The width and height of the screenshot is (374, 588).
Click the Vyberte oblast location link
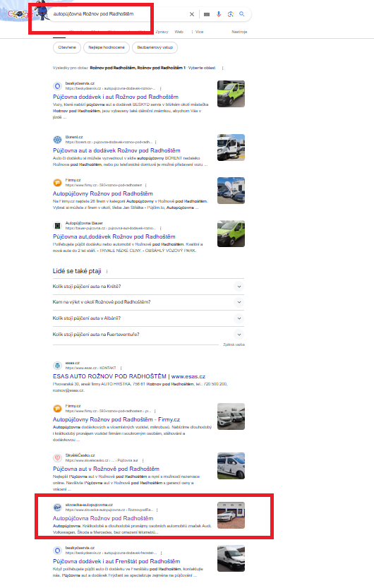[x=202, y=68]
